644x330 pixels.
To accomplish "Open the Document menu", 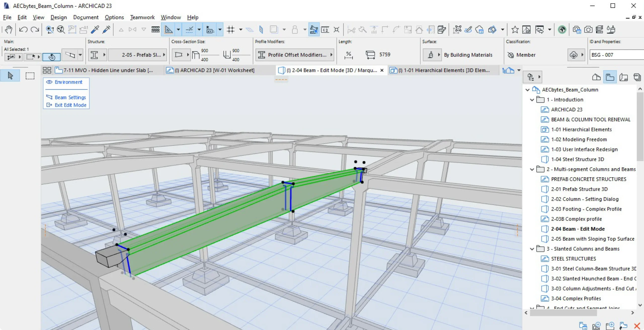I will click(x=86, y=17).
